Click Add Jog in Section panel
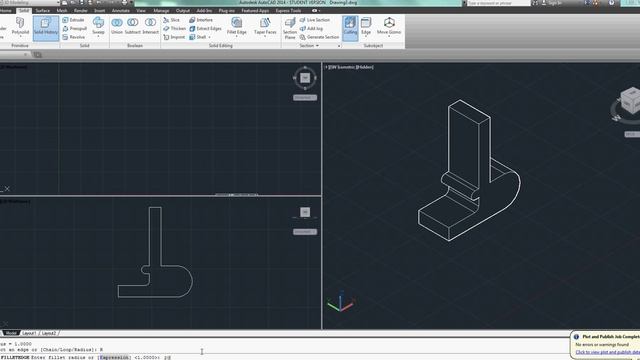The height and width of the screenshot is (360, 640). click(311, 29)
